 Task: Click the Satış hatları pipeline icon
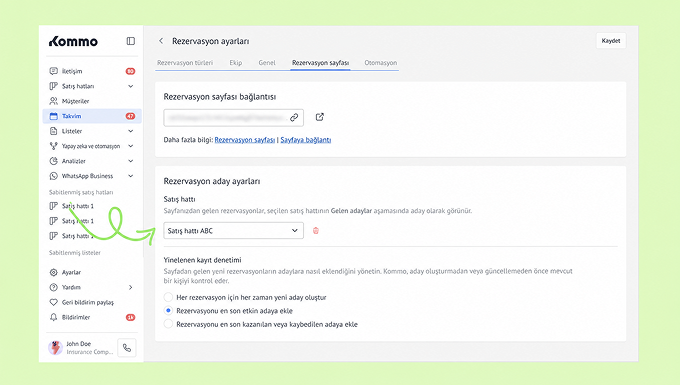[53, 86]
